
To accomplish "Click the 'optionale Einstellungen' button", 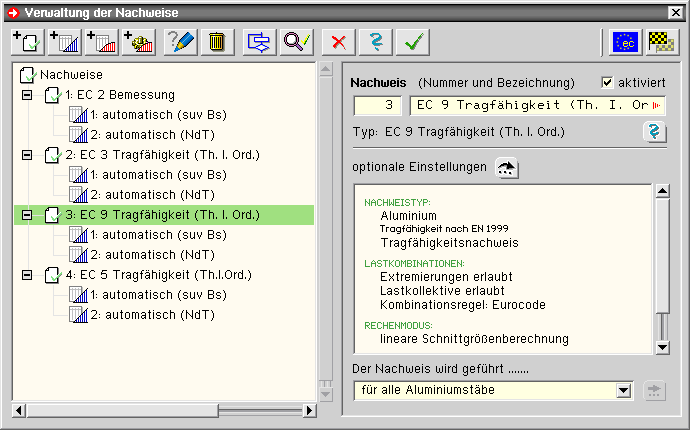I will (x=509, y=167).
